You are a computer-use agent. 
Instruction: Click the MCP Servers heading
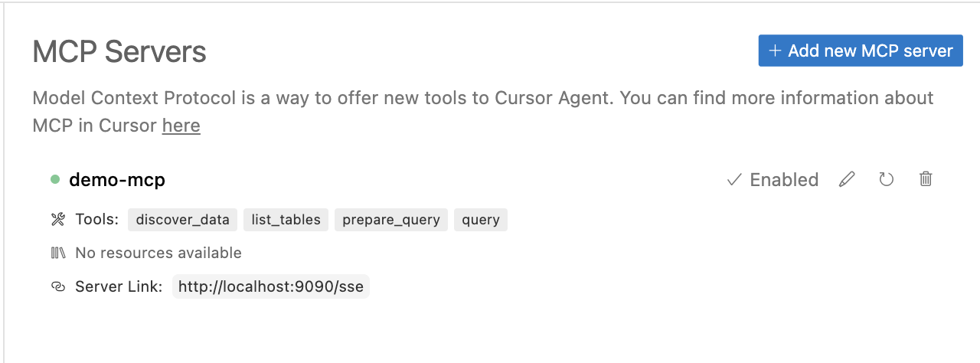pyautogui.click(x=119, y=52)
